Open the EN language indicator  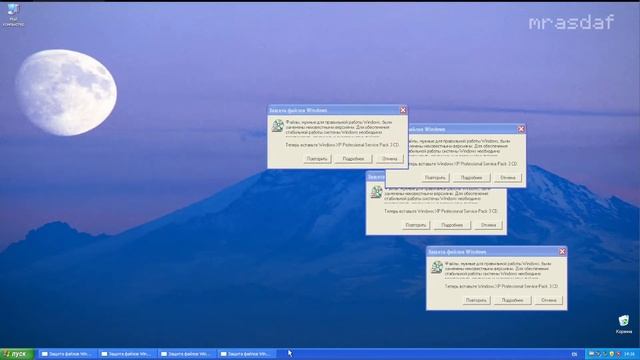point(574,354)
